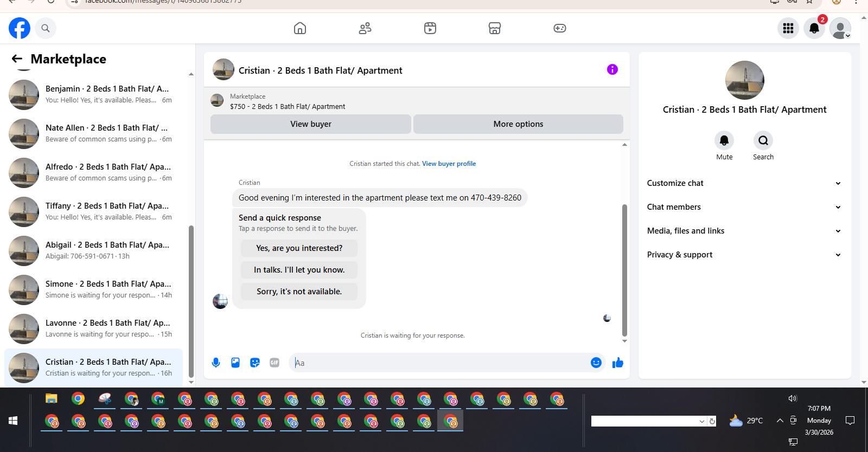Open Benjamin's conversation in the list
This screenshot has height=452, width=868.
93,94
